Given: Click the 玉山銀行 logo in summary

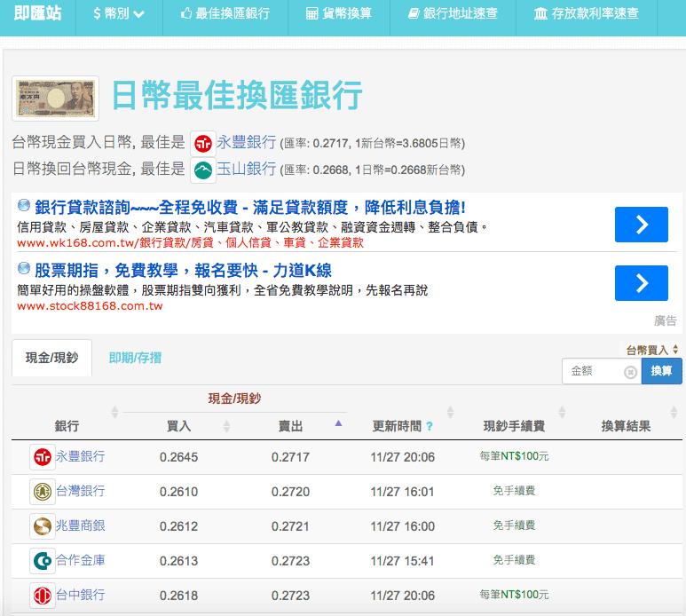Looking at the screenshot, I should (203, 170).
